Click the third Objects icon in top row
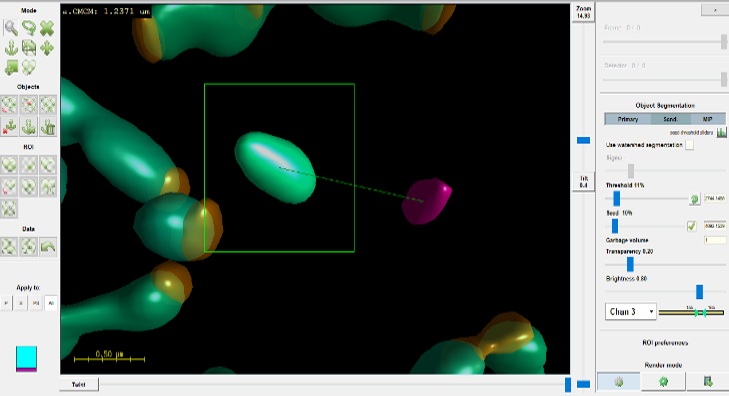Screen dimensions: 729x396 pyautogui.click(x=48, y=105)
